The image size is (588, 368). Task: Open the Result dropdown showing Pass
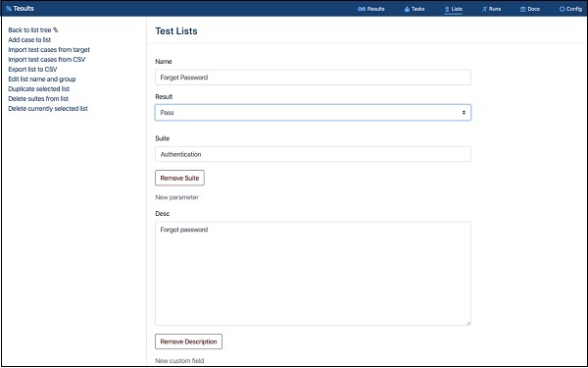coord(313,113)
